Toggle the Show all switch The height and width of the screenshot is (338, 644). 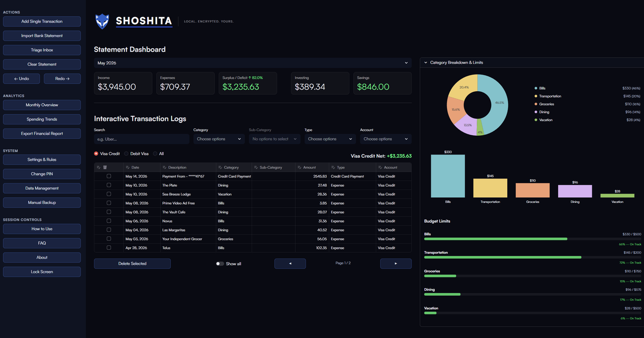click(220, 264)
